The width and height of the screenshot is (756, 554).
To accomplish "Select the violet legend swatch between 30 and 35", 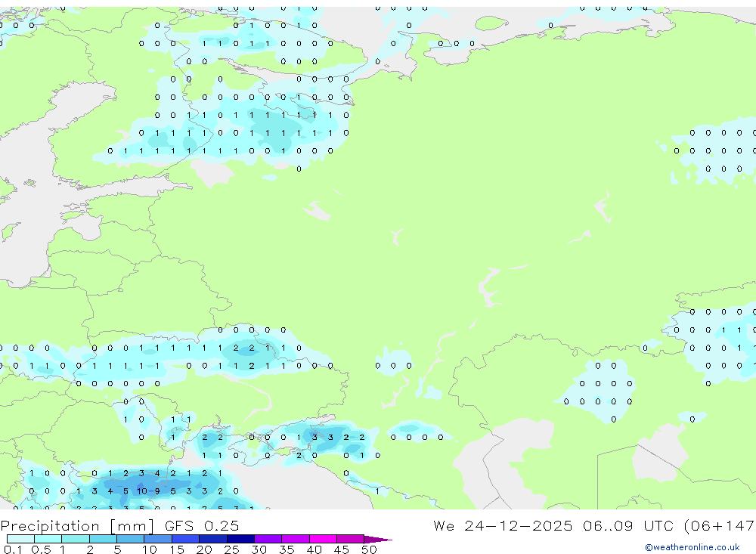I will [x=268, y=539].
